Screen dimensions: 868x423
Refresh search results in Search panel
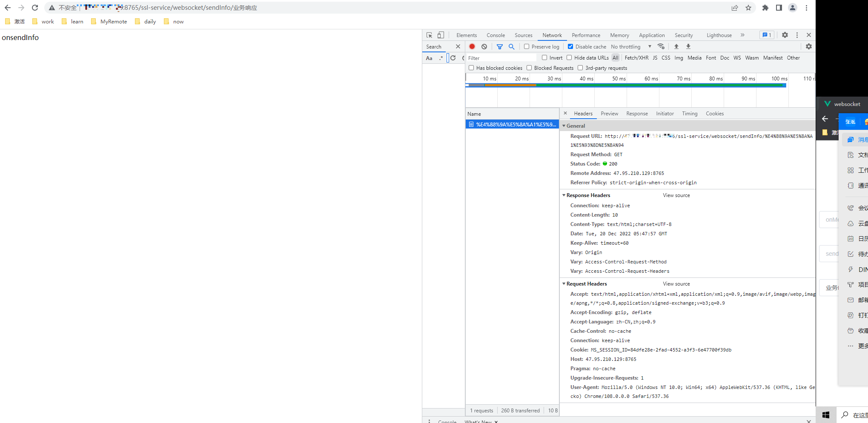[x=453, y=58]
